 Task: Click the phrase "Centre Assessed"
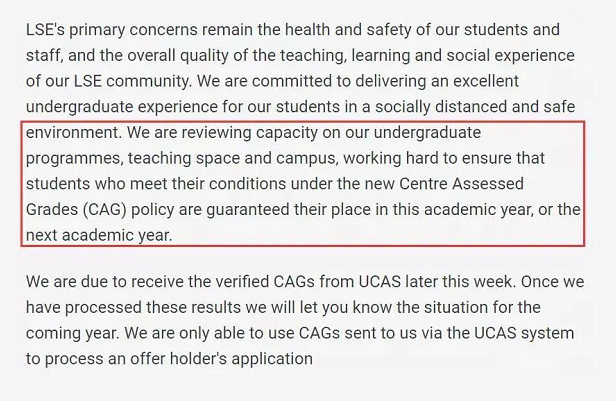[485, 185]
